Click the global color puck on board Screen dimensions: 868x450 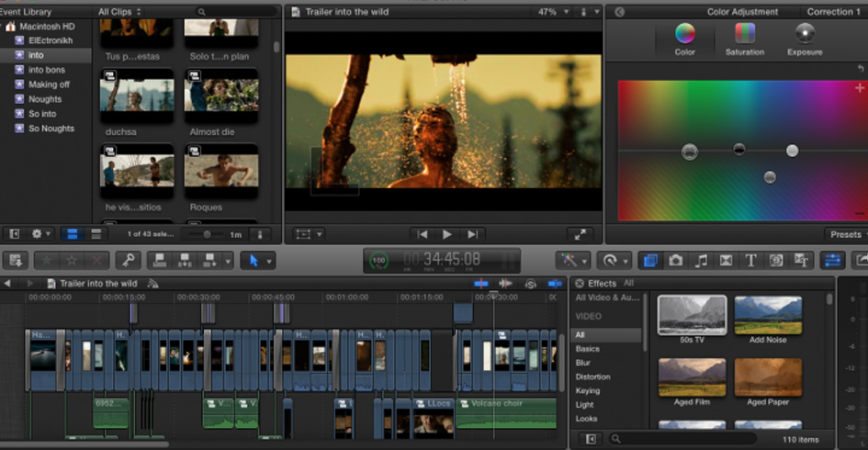coord(689,152)
